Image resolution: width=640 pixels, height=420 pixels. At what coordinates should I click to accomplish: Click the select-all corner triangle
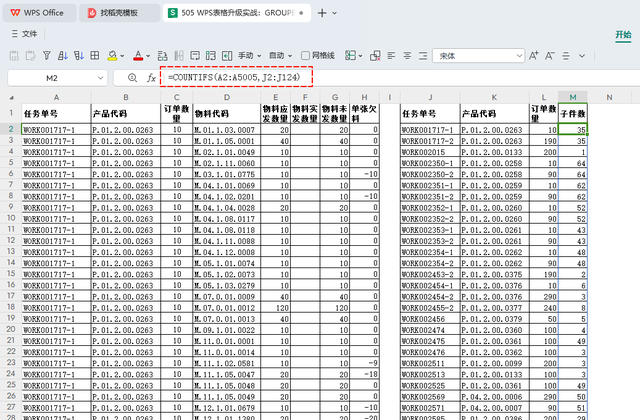[12, 97]
